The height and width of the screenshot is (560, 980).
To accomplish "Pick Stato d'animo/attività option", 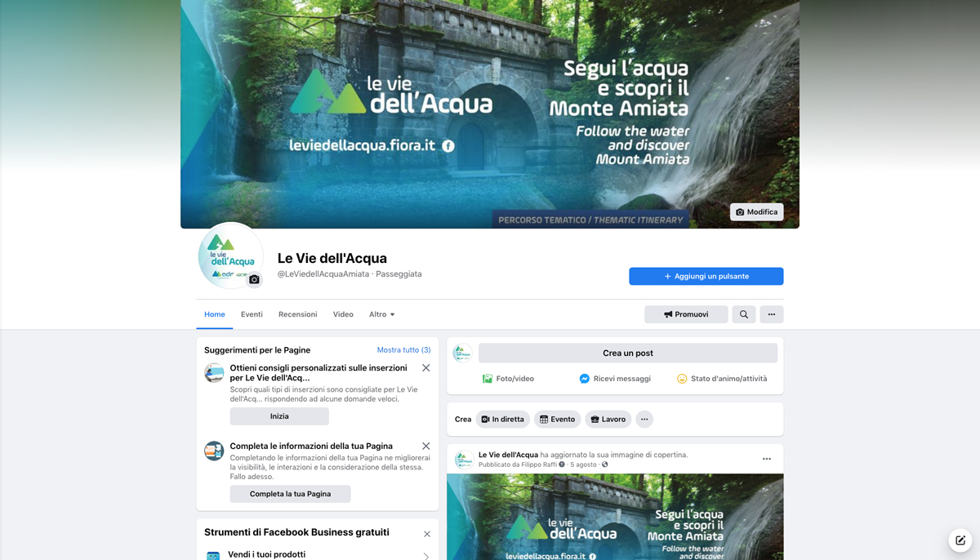I will 722,379.
